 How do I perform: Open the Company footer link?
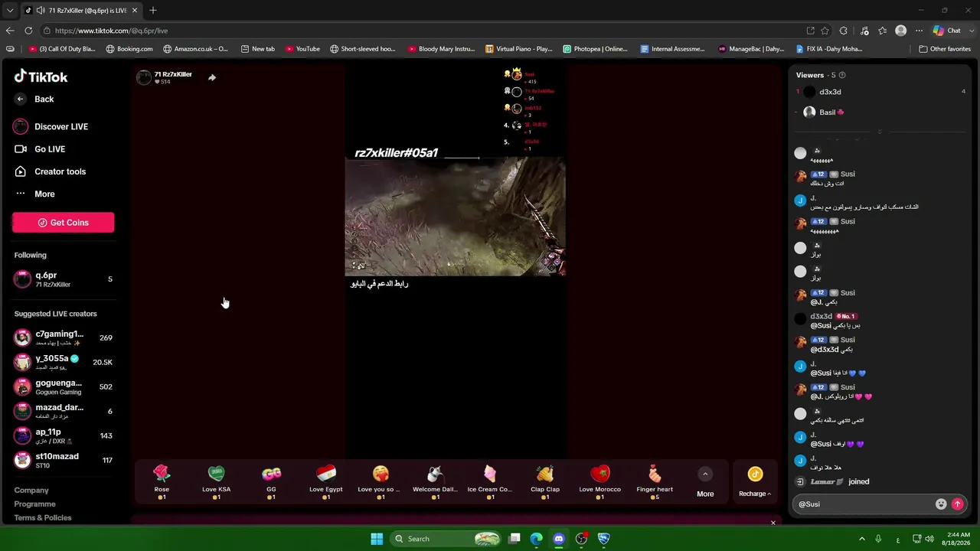(31, 491)
